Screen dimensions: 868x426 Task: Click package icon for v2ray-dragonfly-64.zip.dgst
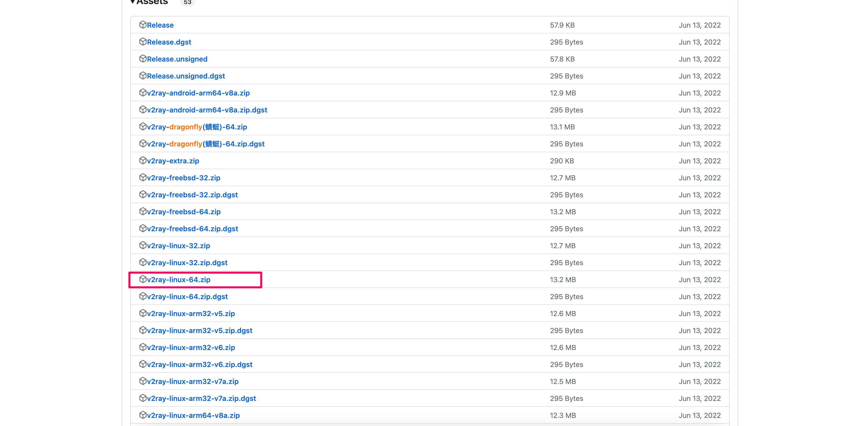[142, 143]
